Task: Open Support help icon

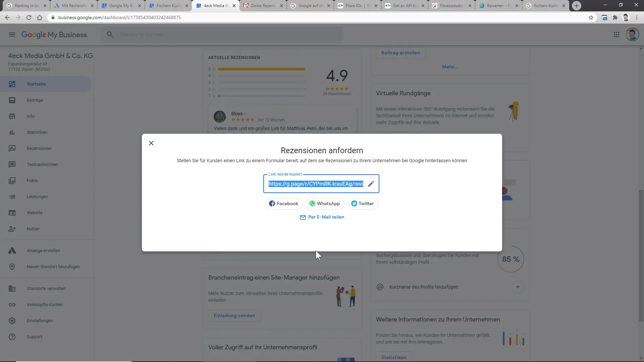Action: (x=12, y=337)
